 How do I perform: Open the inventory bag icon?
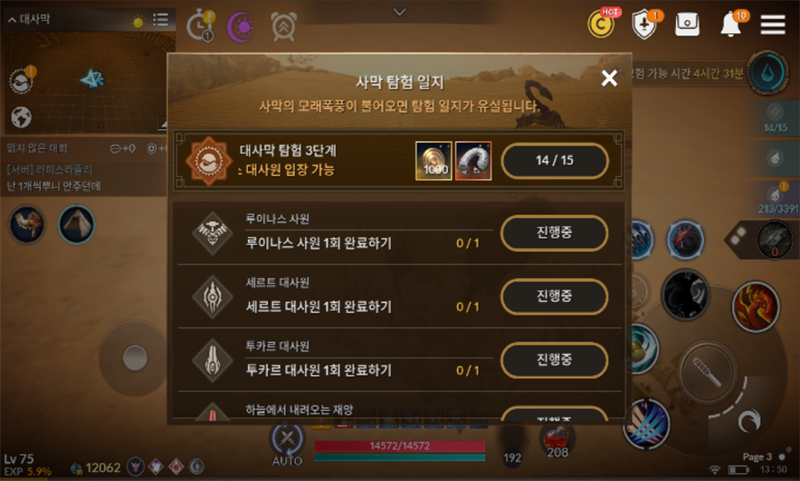687,24
